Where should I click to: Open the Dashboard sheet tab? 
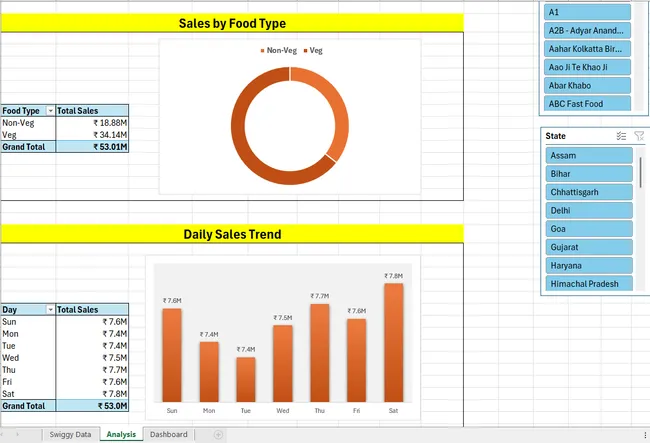[169, 434]
